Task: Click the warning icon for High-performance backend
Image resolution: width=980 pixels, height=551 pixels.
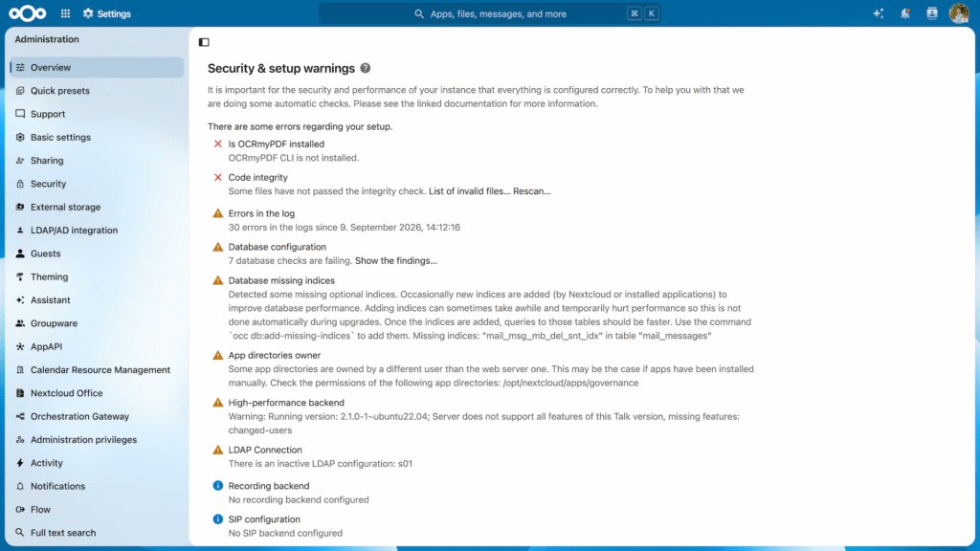Action: coord(217,403)
